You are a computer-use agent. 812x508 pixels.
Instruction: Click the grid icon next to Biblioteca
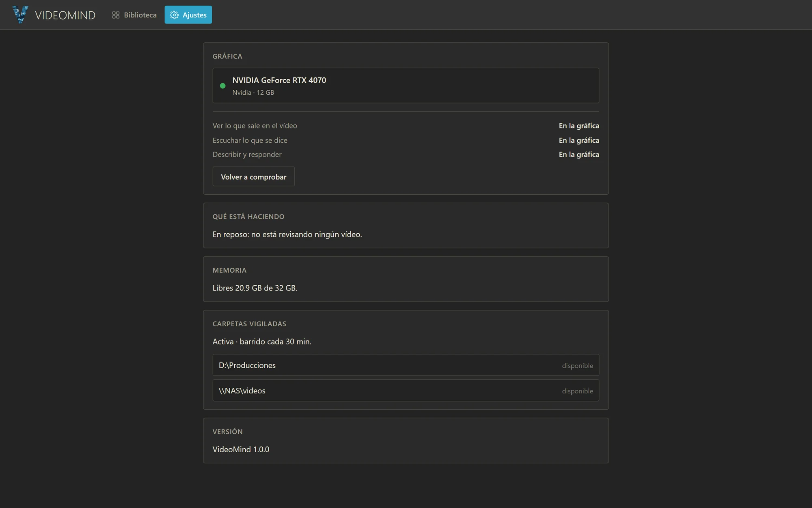tap(116, 15)
